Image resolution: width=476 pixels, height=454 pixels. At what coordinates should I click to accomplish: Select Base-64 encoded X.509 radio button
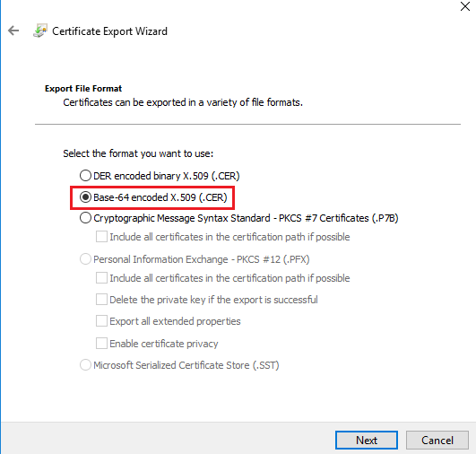pos(85,197)
